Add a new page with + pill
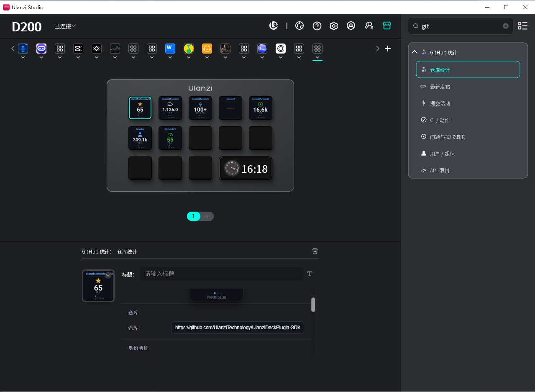This screenshot has height=392, width=535. [x=207, y=216]
